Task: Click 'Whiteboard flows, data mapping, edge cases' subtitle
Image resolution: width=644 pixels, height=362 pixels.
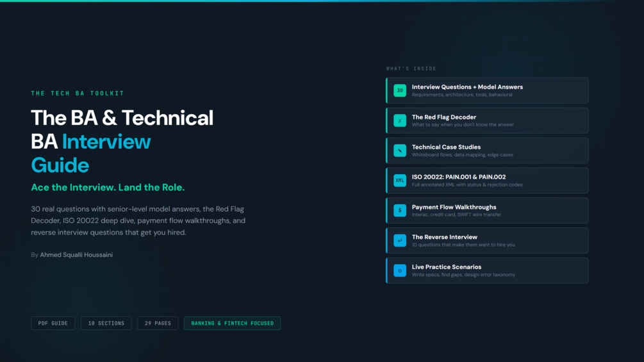Action: pyautogui.click(x=463, y=155)
